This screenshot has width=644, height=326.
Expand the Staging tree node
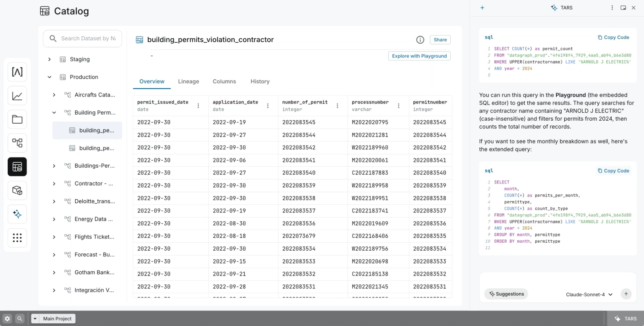click(49, 59)
